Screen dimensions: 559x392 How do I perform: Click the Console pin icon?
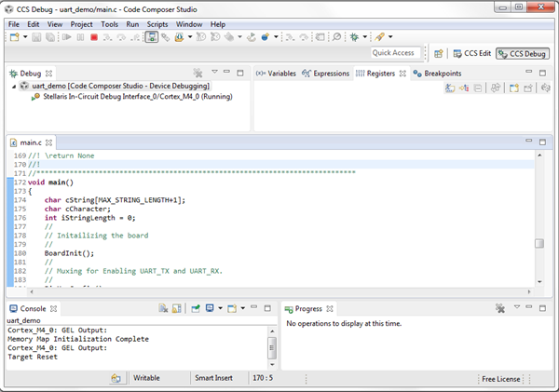click(196, 308)
